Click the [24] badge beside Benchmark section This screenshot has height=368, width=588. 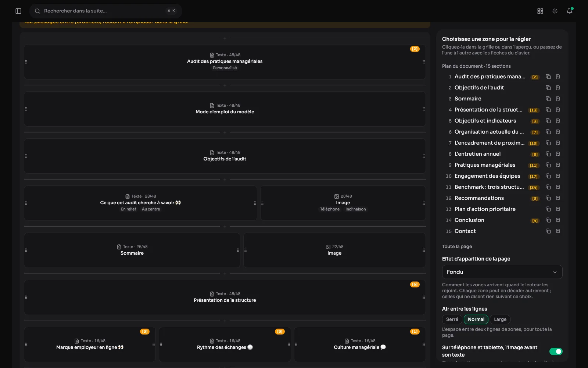point(534,187)
